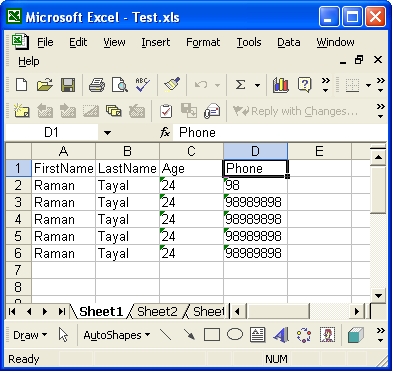Open a file with Open folder icon
The height and width of the screenshot is (375, 396).
point(45,85)
